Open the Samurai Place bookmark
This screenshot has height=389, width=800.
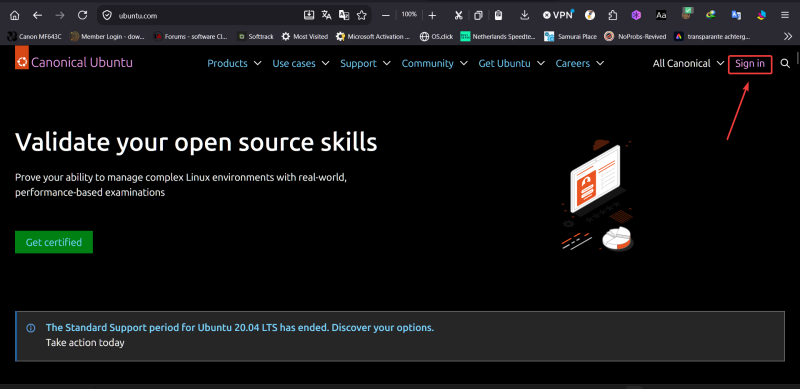point(570,36)
